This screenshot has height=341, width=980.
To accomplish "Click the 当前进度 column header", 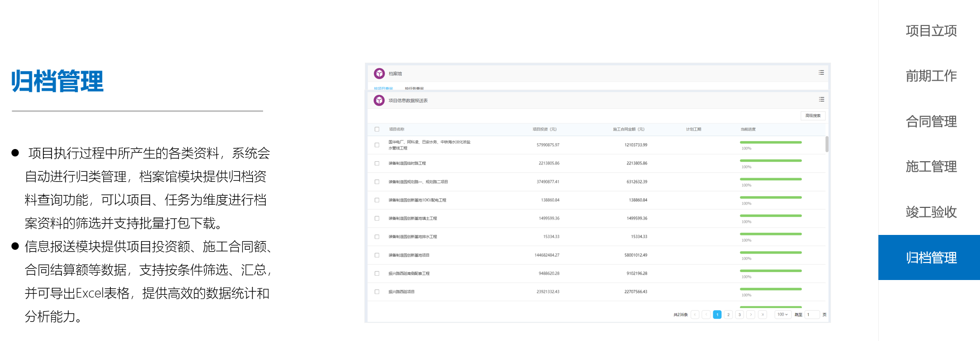I will [x=748, y=129].
